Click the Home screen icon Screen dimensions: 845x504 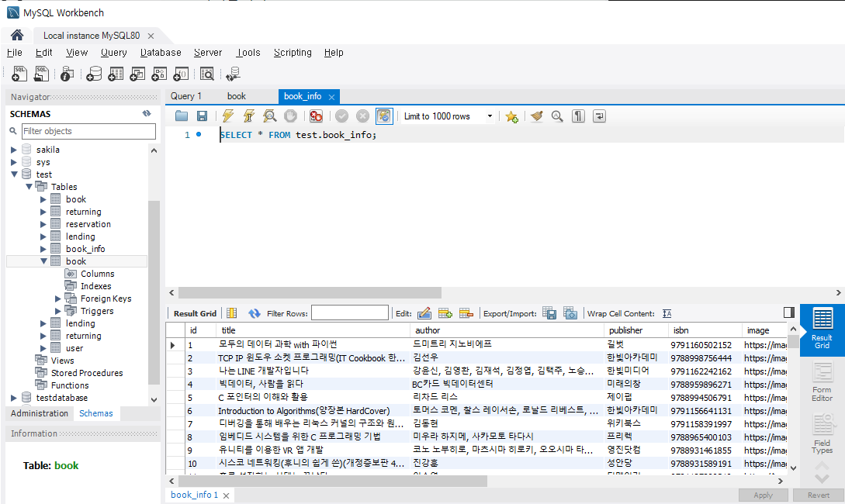click(x=17, y=35)
